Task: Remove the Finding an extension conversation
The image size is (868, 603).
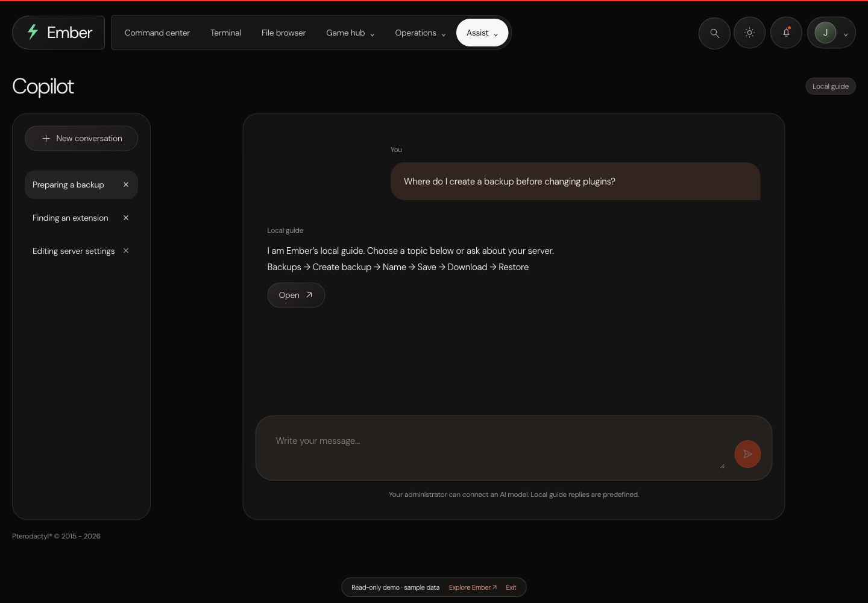Action: (x=126, y=218)
